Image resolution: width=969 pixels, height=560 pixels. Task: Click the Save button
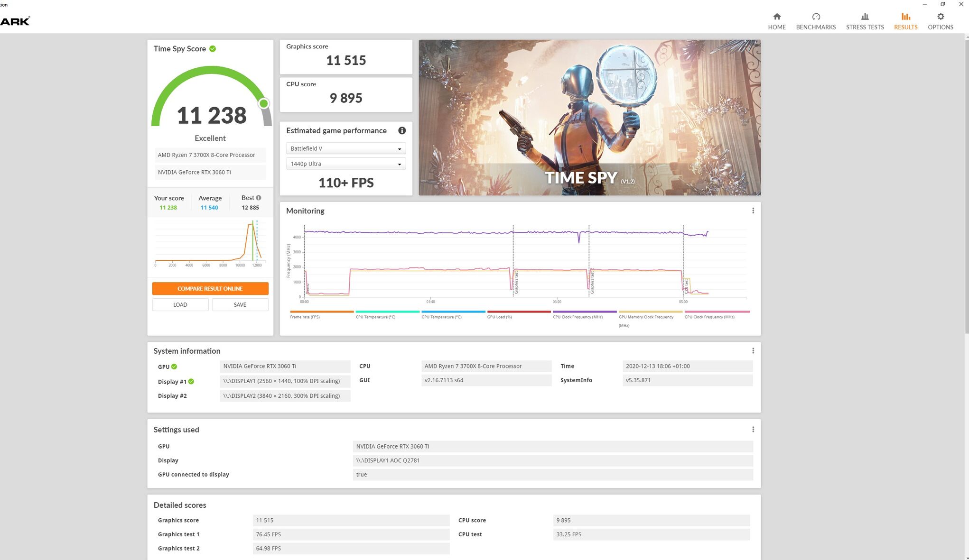coord(240,305)
